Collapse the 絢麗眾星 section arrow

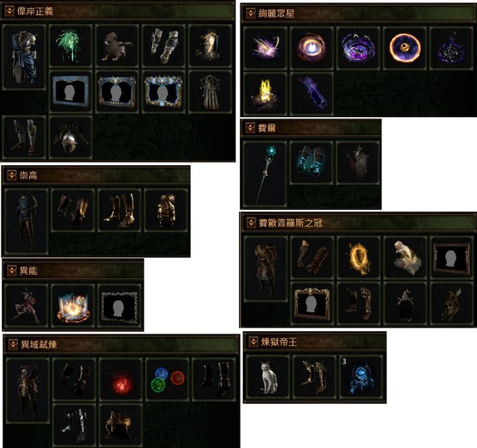pyautogui.click(x=251, y=13)
